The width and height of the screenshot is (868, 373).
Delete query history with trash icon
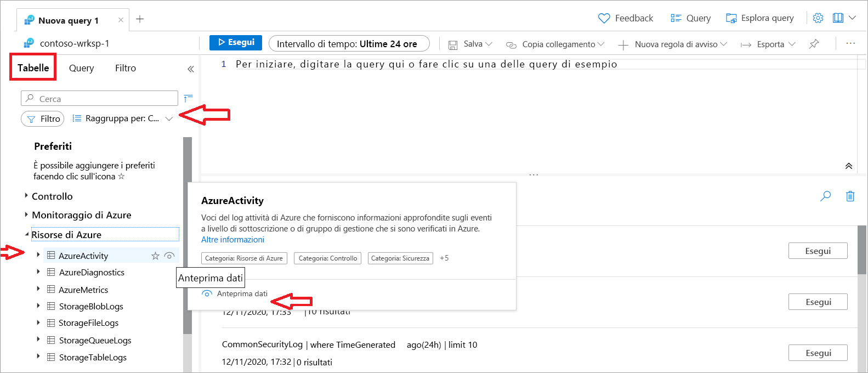tap(850, 196)
